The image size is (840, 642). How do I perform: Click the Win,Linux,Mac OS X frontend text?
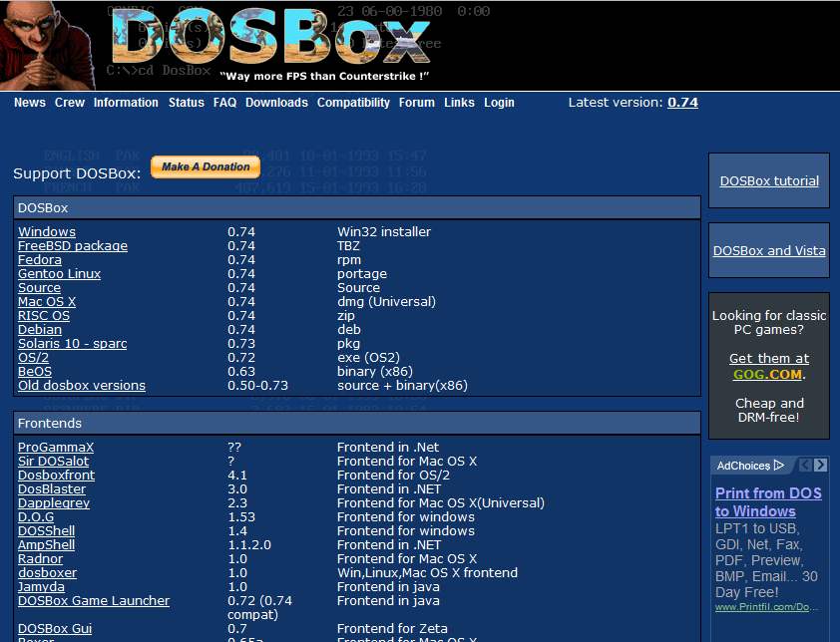point(428,572)
